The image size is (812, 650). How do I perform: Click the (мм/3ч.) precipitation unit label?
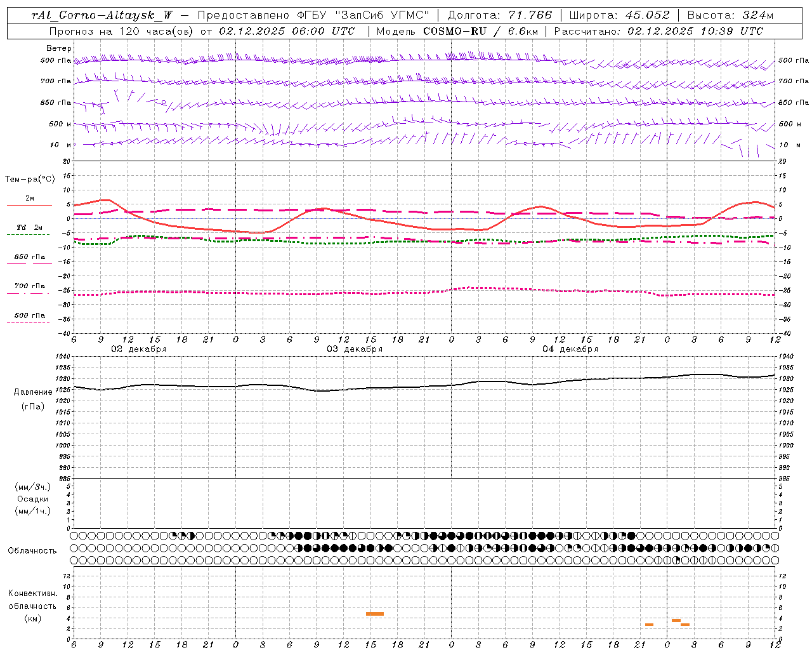coord(33,487)
